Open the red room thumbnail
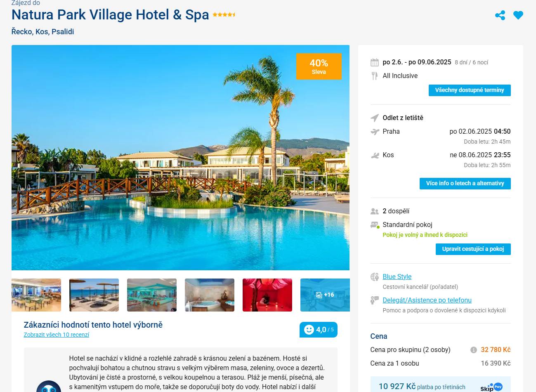Image resolution: width=536 pixels, height=392 pixels. 267,295
